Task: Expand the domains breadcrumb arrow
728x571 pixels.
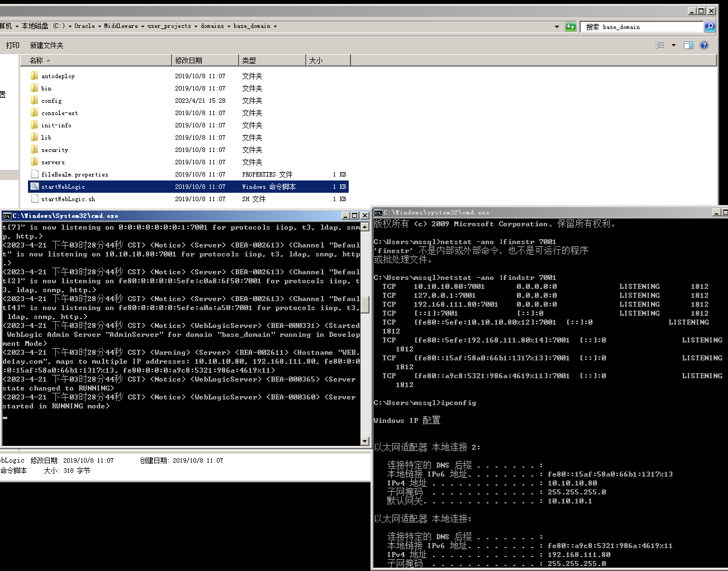Action: [x=229, y=26]
